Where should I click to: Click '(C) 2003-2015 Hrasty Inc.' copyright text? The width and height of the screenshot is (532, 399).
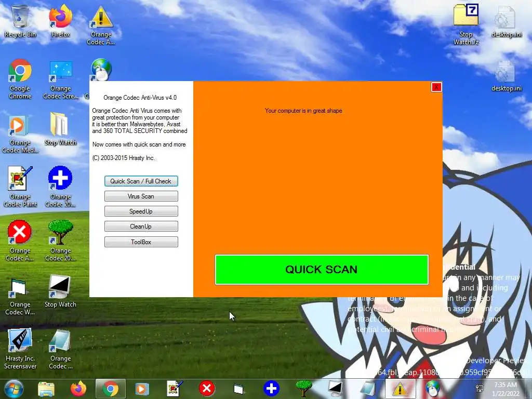click(x=124, y=158)
